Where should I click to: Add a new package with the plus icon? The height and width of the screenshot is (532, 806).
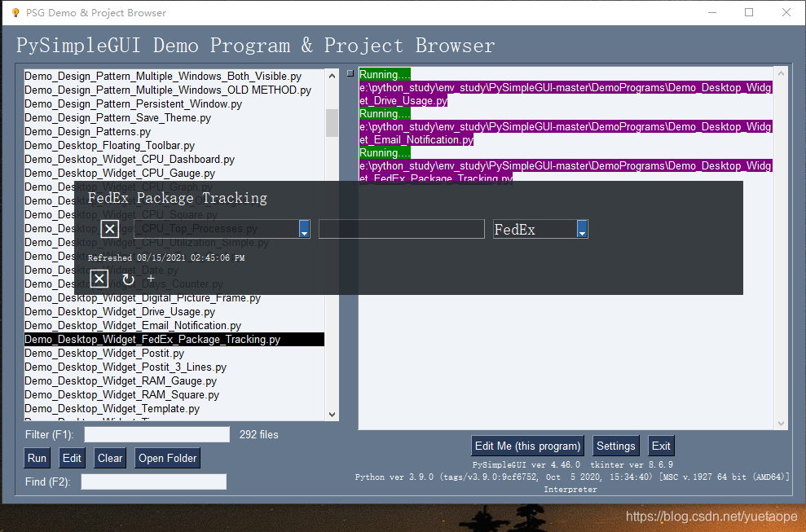coord(151,278)
